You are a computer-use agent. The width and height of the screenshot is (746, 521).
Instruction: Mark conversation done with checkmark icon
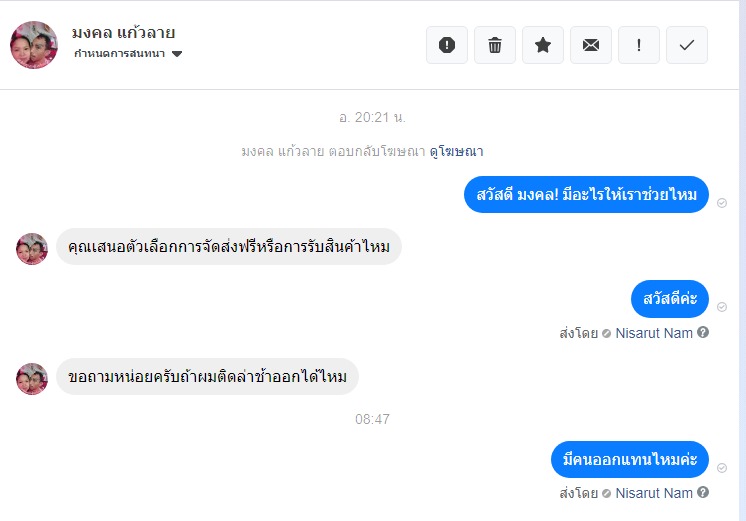[687, 45]
